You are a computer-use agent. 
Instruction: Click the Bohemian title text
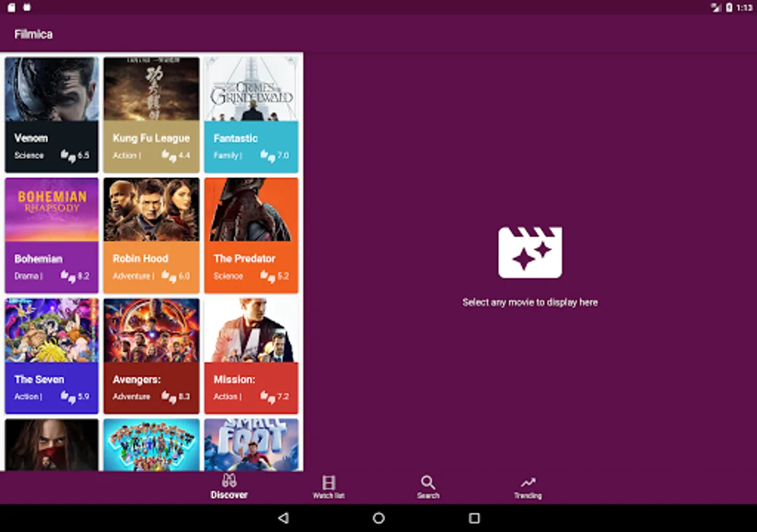(x=38, y=258)
